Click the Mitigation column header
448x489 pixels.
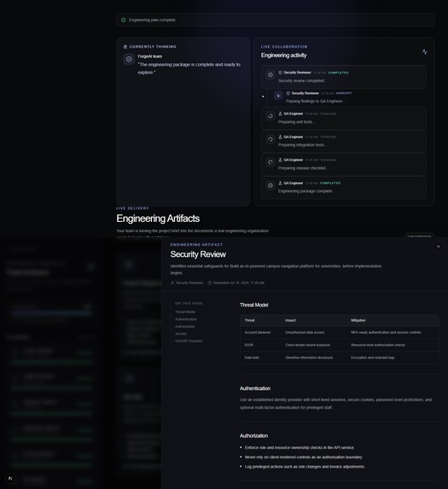click(358, 320)
